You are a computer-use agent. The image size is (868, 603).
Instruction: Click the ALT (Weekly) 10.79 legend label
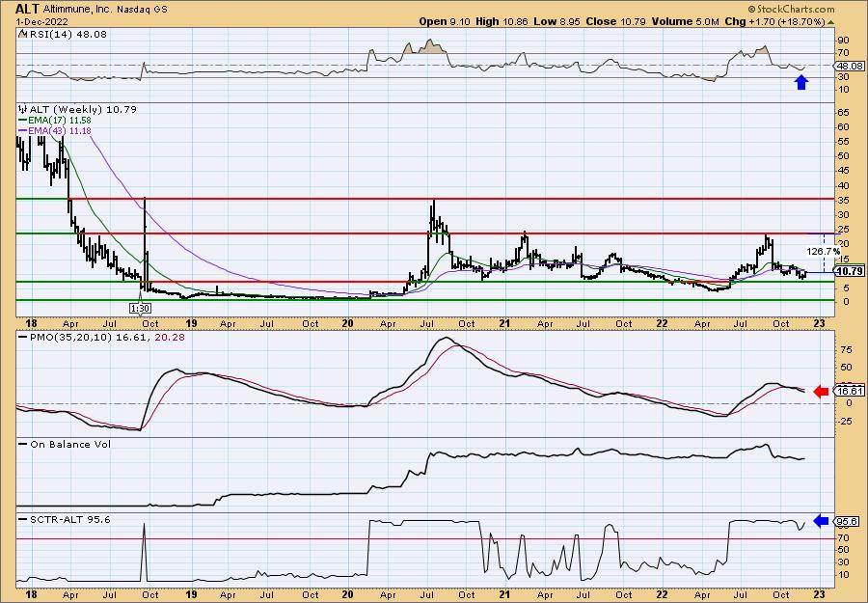click(83, 109)
